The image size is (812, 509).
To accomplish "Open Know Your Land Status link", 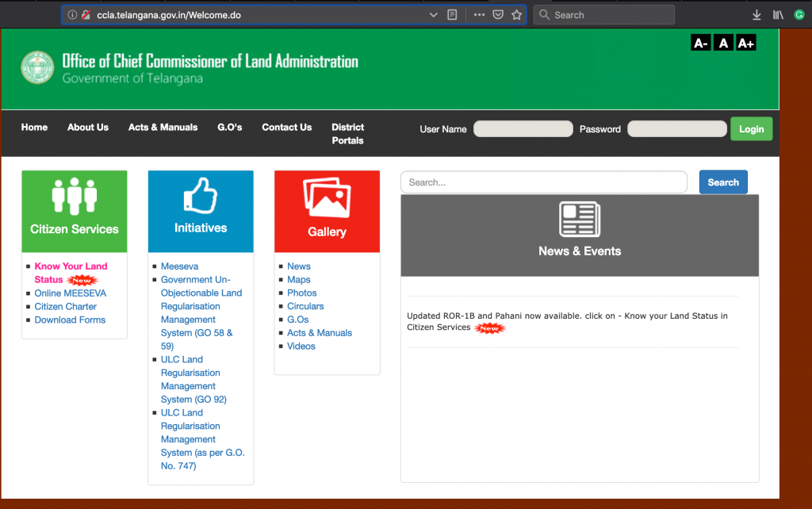I will (71, 273).
